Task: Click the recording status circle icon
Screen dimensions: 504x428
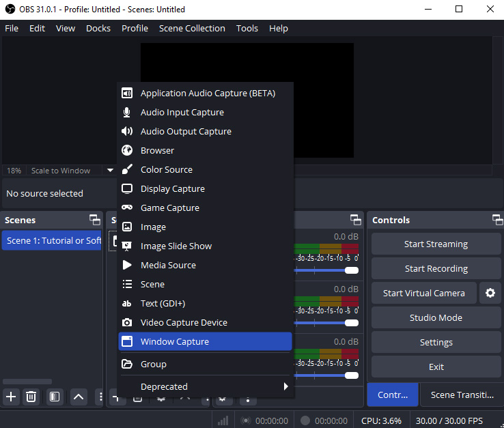Action: (305, 420)
